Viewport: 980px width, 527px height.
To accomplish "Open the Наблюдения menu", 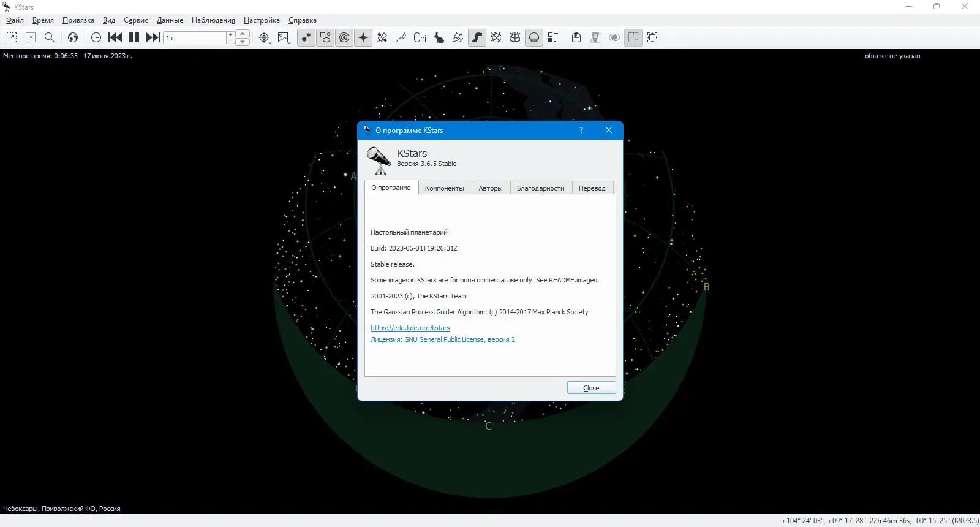I will coord(213,20).
